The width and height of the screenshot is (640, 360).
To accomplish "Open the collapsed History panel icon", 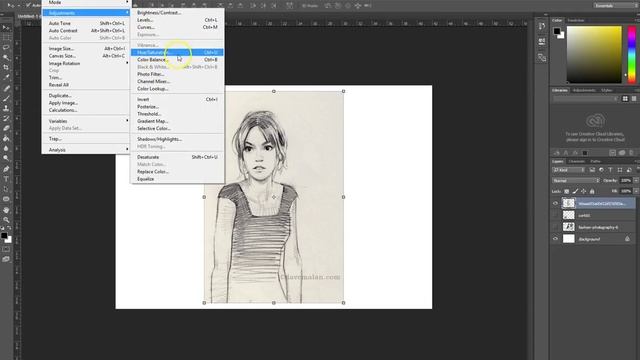I will click(x=542, y=27).
